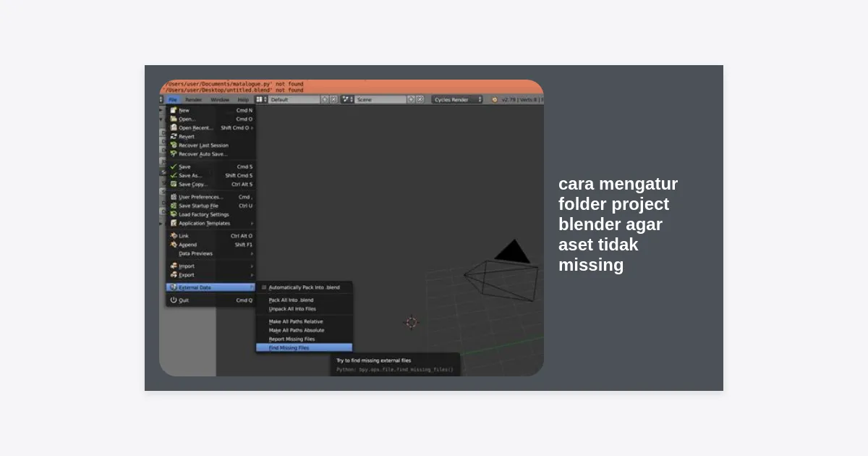Viewport: 868px width, 456px height.
Task: Click Pack All Into .blend
Action: (x=291, y=300)
